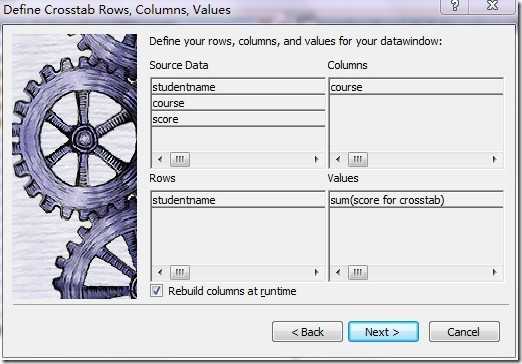The height and width of the screenshot is (364, 522).
Task: Click the Source Data scrollbar thumb
Action: coord(180,159)
